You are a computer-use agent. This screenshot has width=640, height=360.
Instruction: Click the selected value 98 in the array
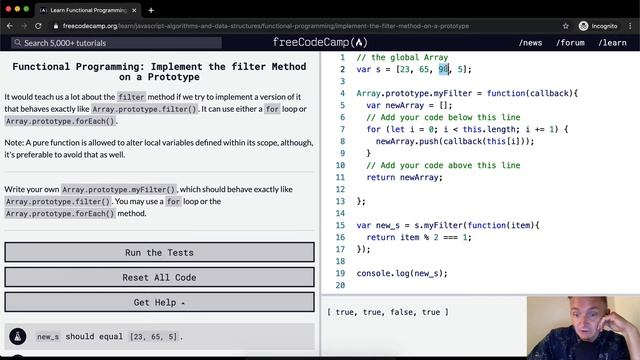point(444,69)
